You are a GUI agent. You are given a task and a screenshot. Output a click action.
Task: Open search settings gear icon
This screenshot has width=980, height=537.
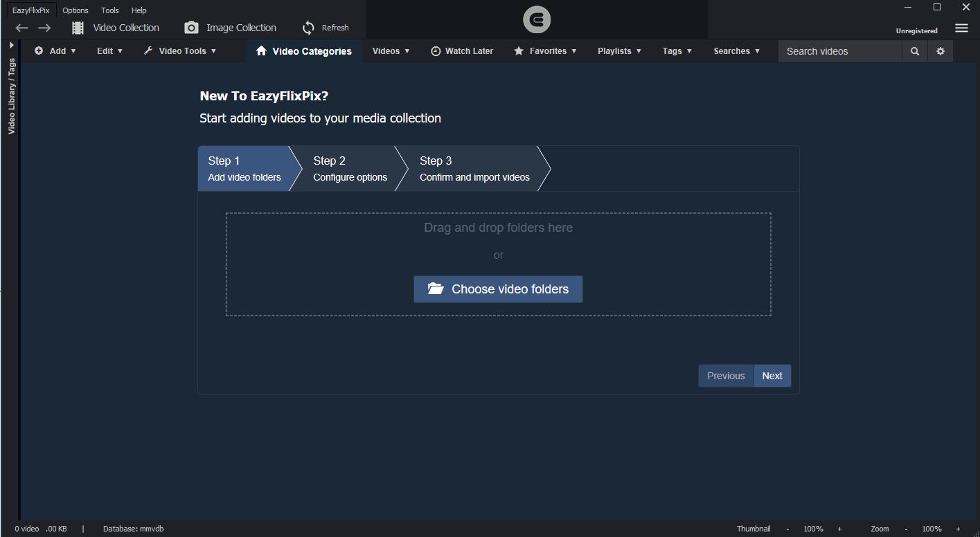click(x=941, y=51)
